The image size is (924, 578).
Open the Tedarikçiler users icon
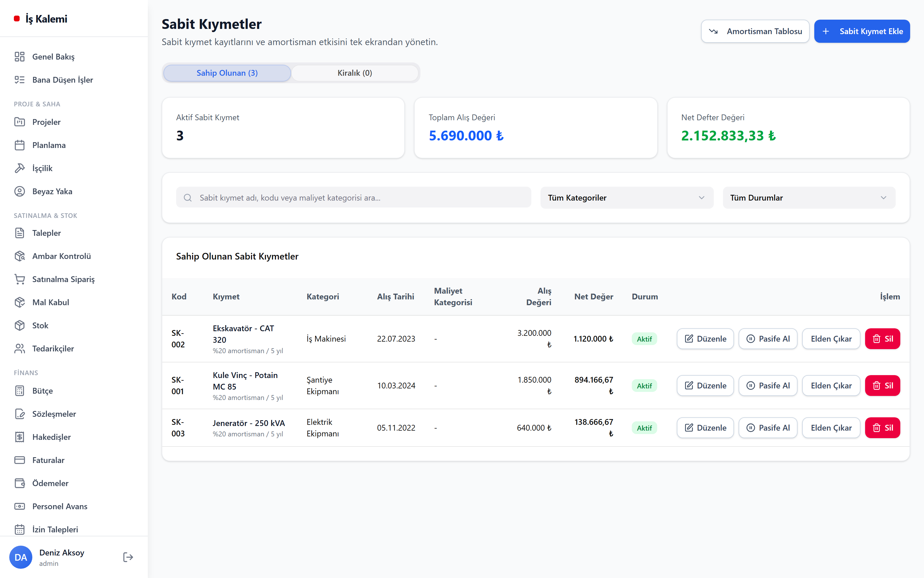[x=19, y=348]
